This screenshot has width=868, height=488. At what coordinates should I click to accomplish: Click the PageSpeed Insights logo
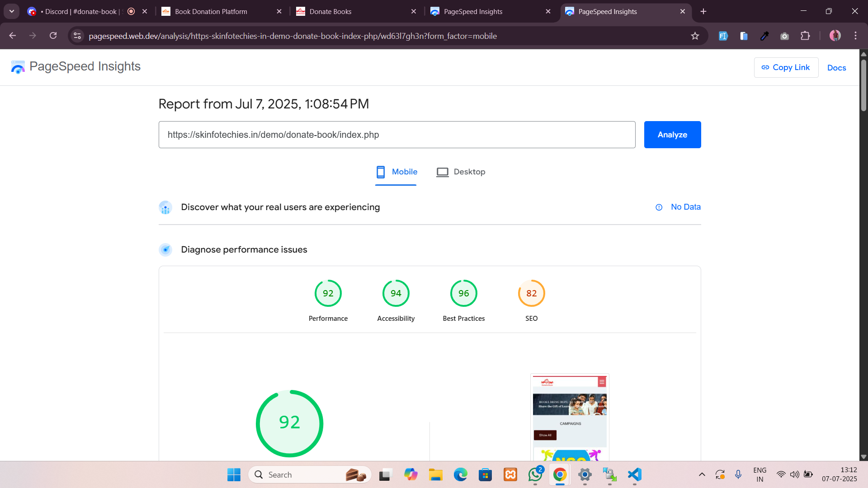point(76,67)
